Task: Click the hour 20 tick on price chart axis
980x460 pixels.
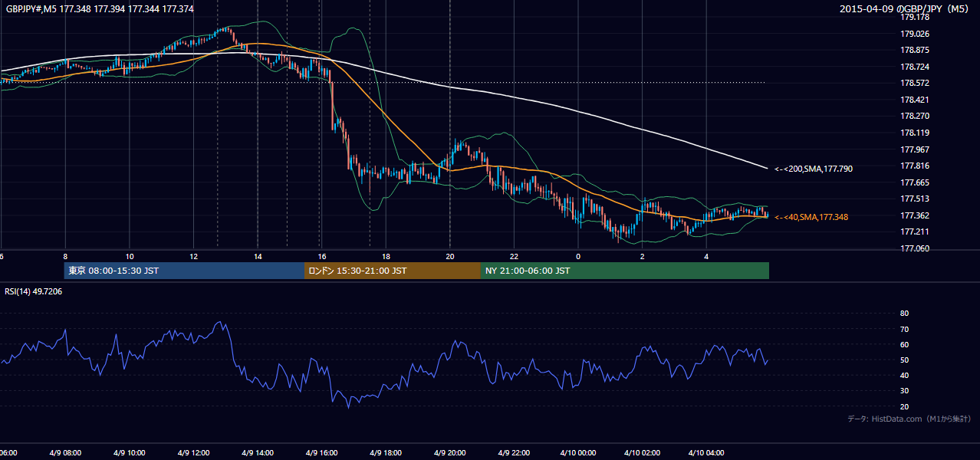Action: click(x=450, y=257)
